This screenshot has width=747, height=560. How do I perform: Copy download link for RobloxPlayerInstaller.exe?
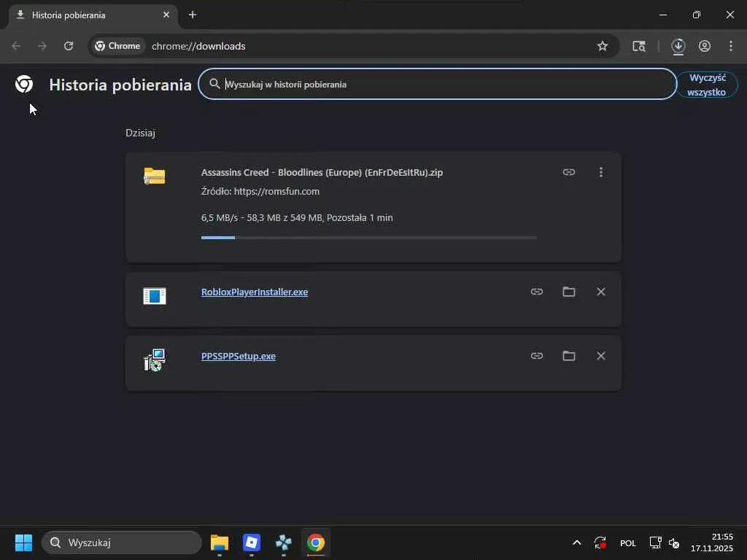[537, 292]
